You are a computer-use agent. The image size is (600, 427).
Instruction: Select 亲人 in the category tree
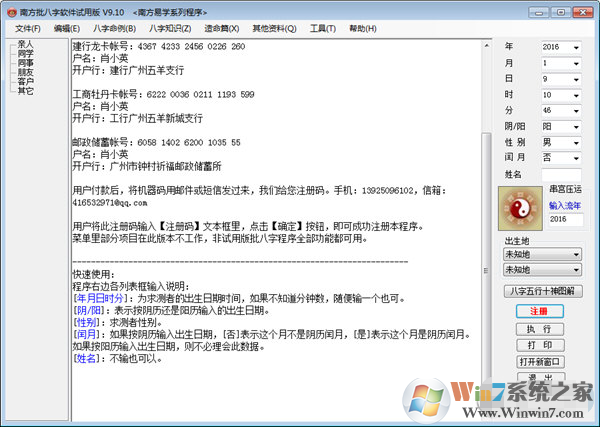pyautogui.click(x=26, y=44)
